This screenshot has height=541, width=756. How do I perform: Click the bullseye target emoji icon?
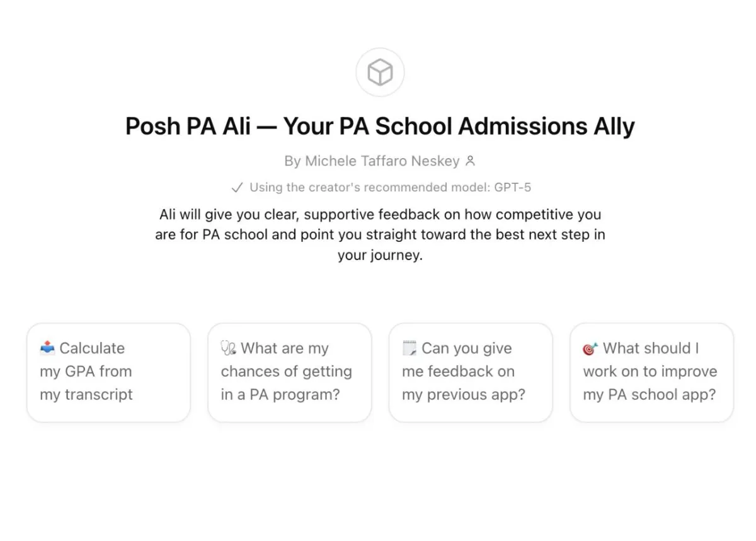click(590, 348)
